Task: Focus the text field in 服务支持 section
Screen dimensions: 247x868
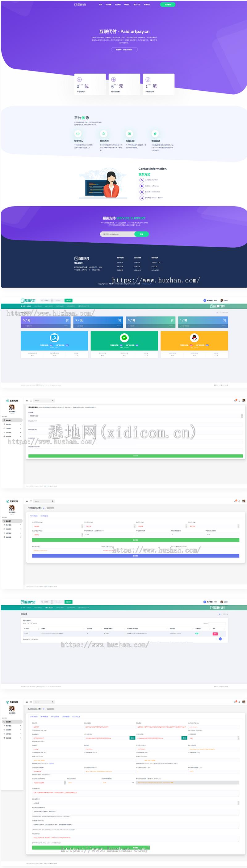Action: pyautogui.click(x=117, y=234)
